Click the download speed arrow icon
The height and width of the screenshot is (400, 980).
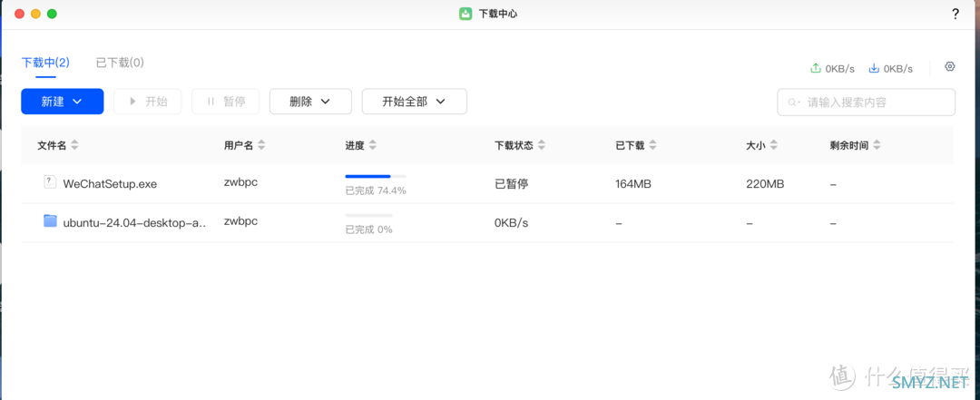pyautogui.click(x=874, y=68)
